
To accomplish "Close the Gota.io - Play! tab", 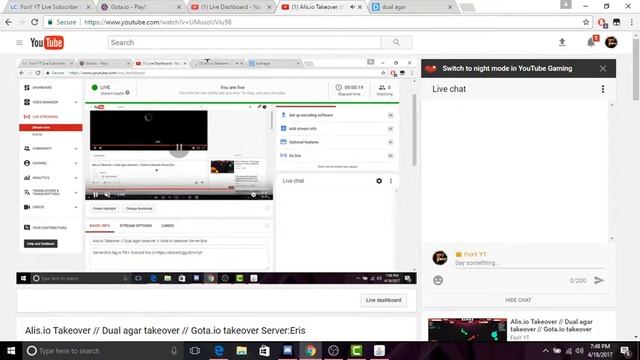I will coord(178,7).
